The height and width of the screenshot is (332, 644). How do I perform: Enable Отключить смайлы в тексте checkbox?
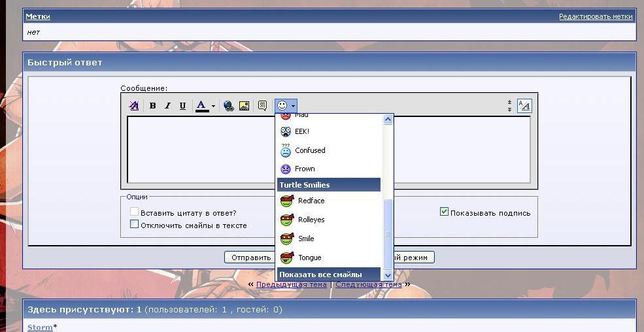pos(134,224)
